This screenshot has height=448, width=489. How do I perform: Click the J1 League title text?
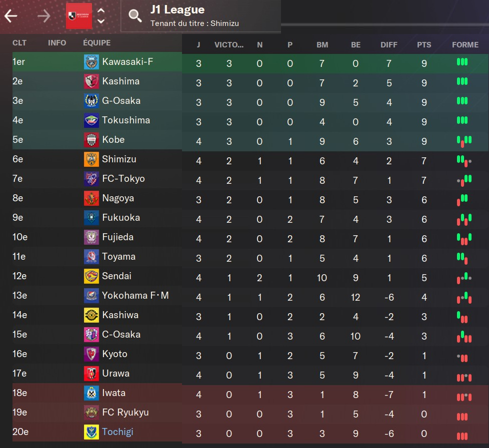tap(177, 9)
